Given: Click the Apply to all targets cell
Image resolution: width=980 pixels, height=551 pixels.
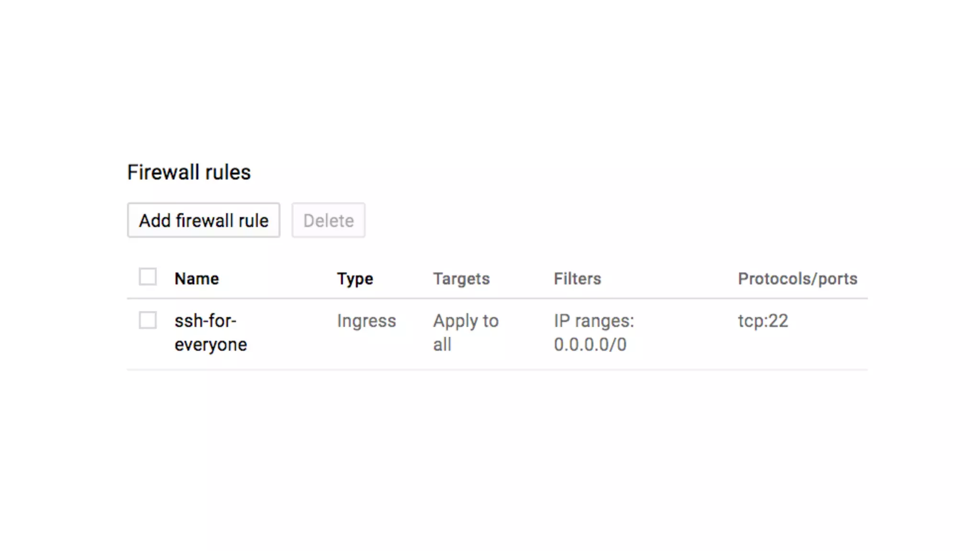Looking at the screenshot, I should (466, 332).
